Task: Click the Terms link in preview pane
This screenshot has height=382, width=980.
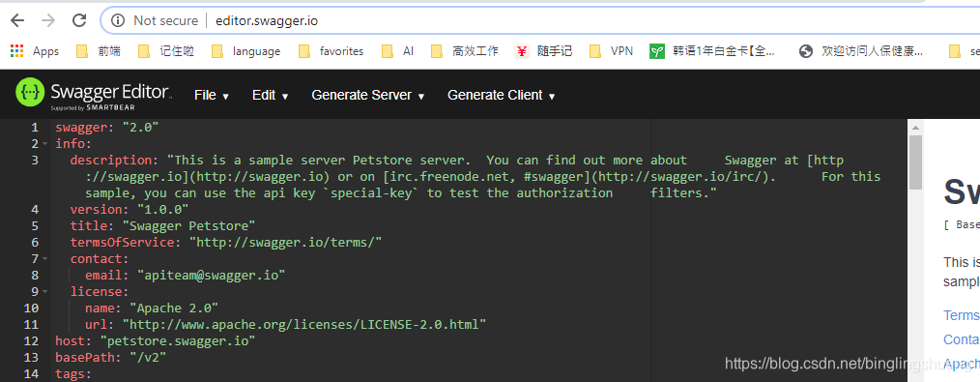Action: click(962, 315)
